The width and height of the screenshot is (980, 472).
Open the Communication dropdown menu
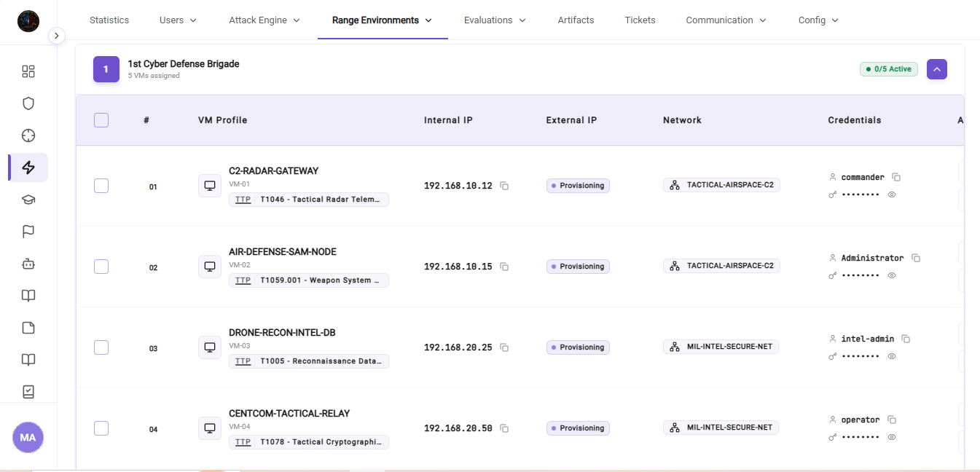(x=726, y=20)
